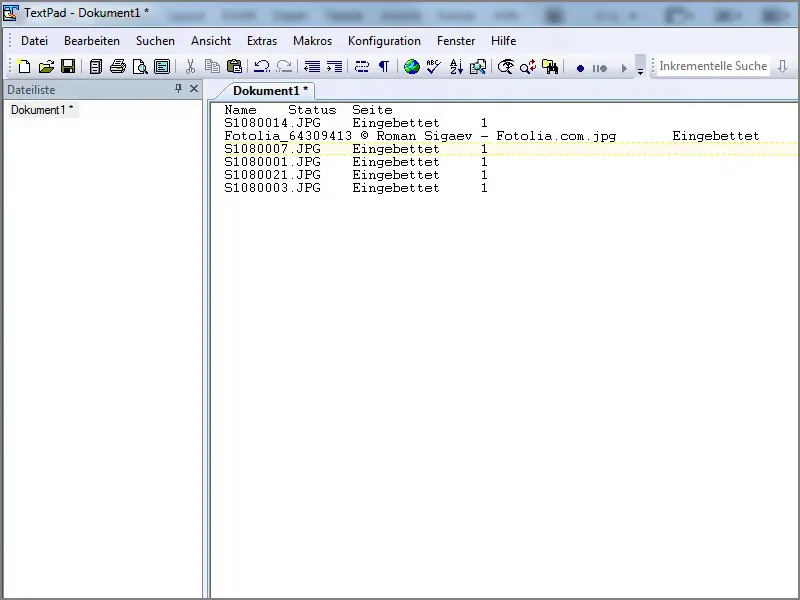800x600 pixels.
Task: Save the document with floppy icon
Action: point(68,67)
